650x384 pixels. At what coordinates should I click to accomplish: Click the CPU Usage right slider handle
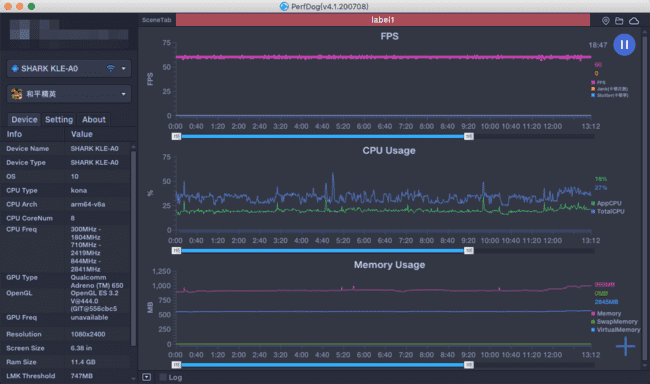(468, 250)
